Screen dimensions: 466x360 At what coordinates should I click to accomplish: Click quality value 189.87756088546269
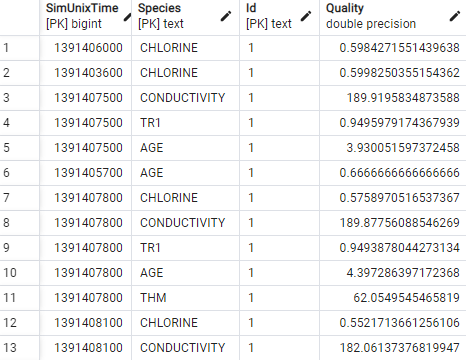click(393, 223)
